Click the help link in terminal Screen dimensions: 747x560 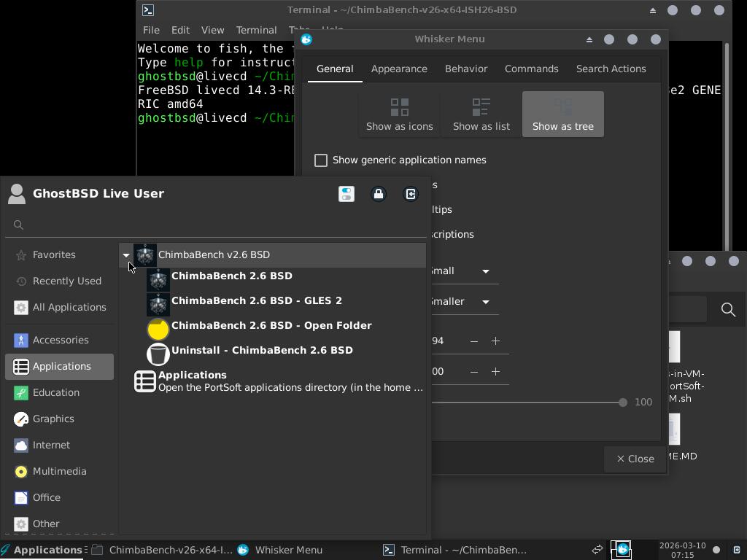[x=188, y=63]
